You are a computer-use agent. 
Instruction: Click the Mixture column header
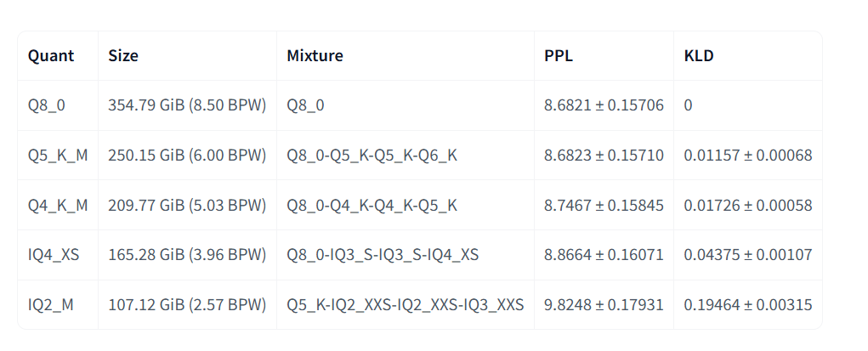[315, 56]
